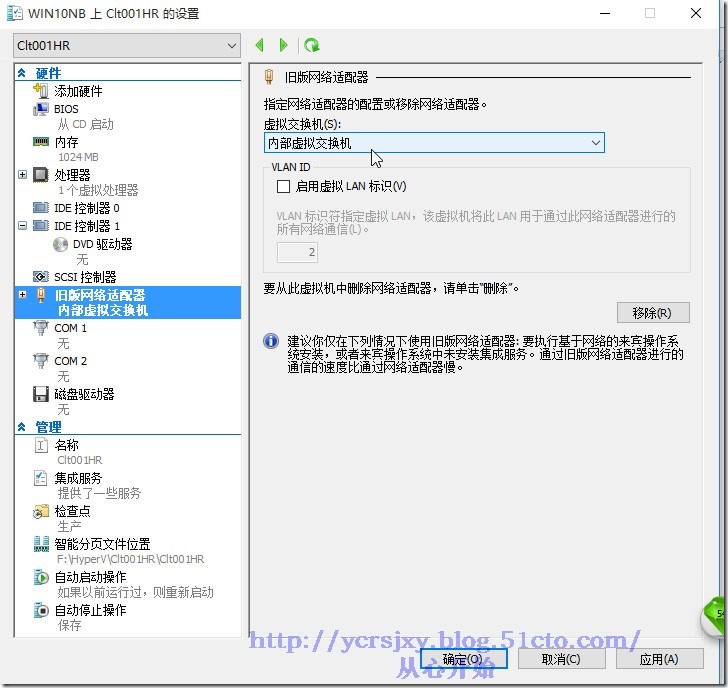728x688 pixels.
Task: Select the 处理器 CPU icon
Action: point(41,175)
